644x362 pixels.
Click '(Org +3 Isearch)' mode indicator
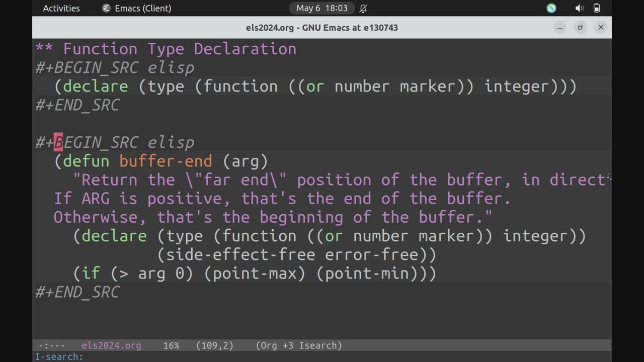tap(299, 346)
